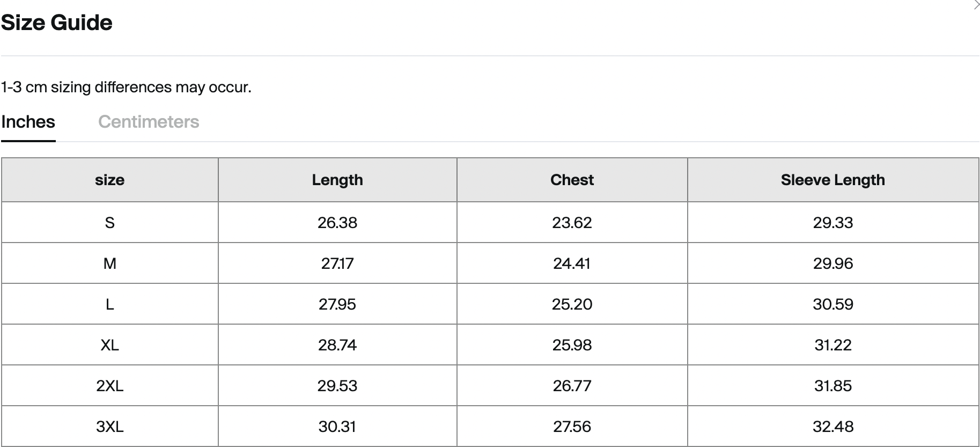Select the 3XL size row label

pyautogui.click(x=109, y=427)
